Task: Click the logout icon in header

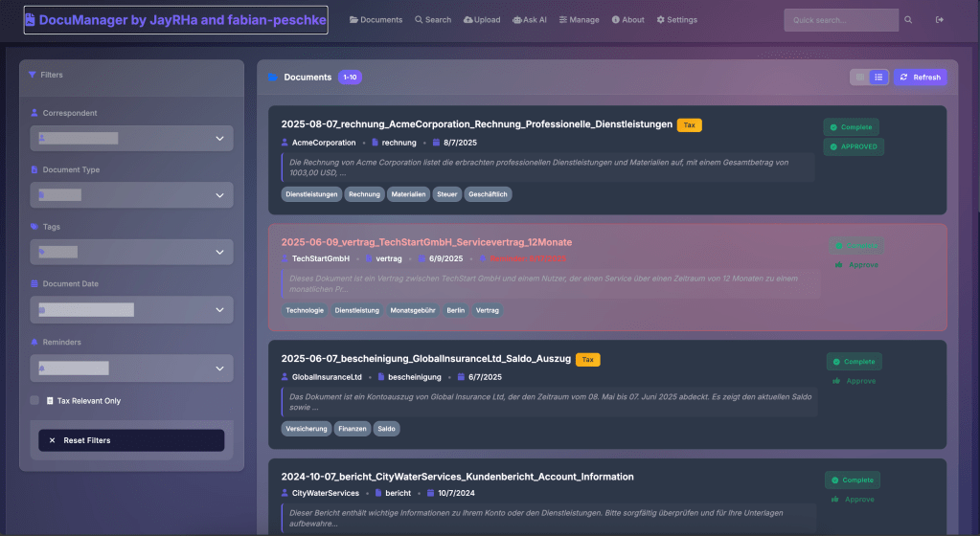Action: 939,20
